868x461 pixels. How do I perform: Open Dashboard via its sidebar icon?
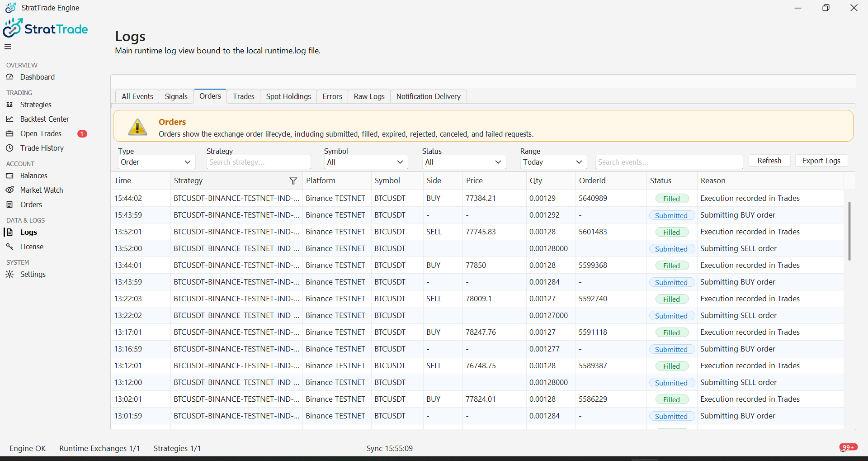point(9,77)
